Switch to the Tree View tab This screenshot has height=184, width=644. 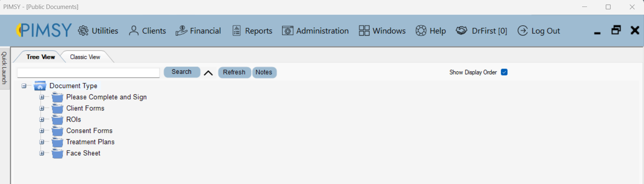[40, 57]
